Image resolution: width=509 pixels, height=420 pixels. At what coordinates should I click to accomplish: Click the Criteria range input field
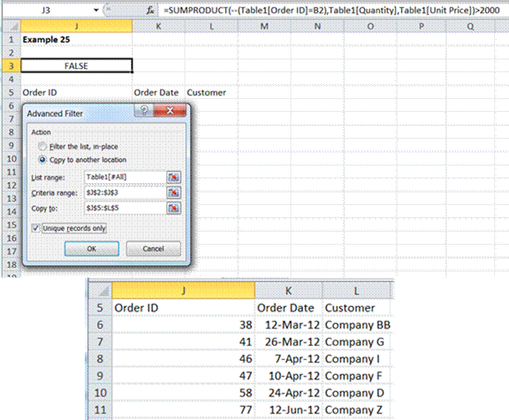[124, 192]
